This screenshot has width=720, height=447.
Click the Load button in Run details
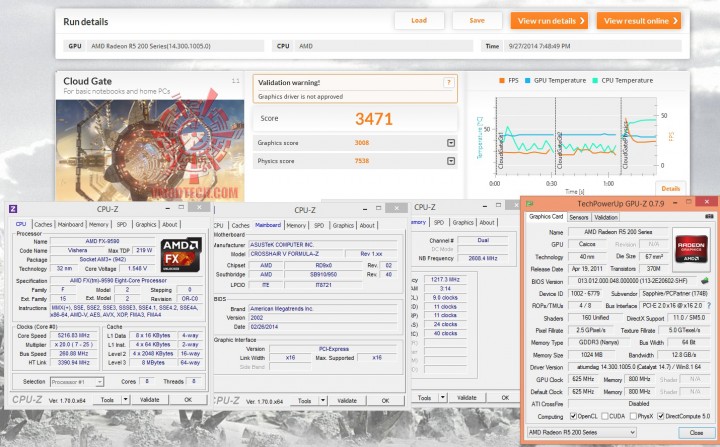point(419,21)
